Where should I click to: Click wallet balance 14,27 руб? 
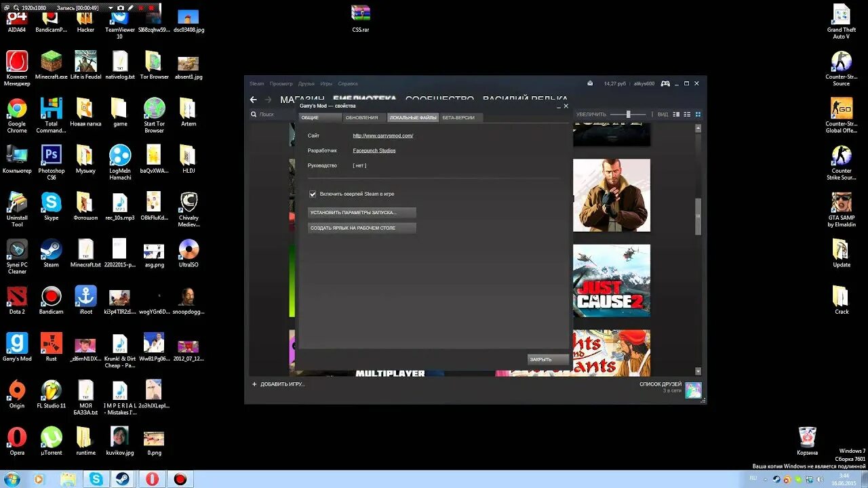[x=615, y=83]
